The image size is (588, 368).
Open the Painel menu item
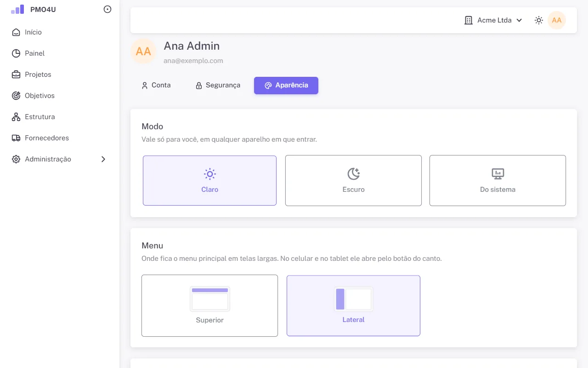pos(60,53)
